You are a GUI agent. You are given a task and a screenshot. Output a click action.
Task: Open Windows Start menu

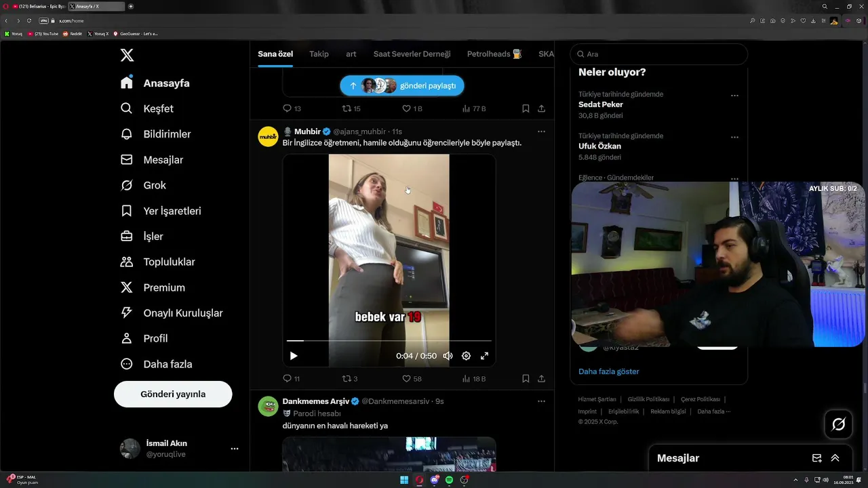404,480
